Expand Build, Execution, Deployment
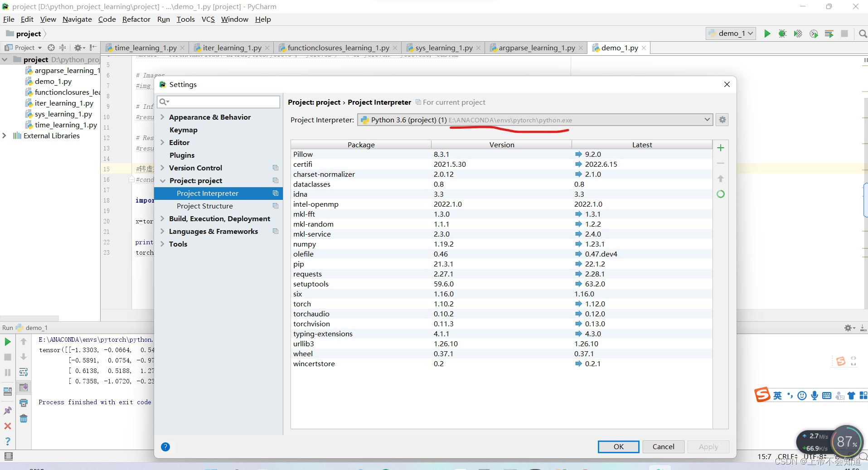Image resolution: width=868 pixels, height=470 pixels. pyautogui.click(x=162, y=218)
